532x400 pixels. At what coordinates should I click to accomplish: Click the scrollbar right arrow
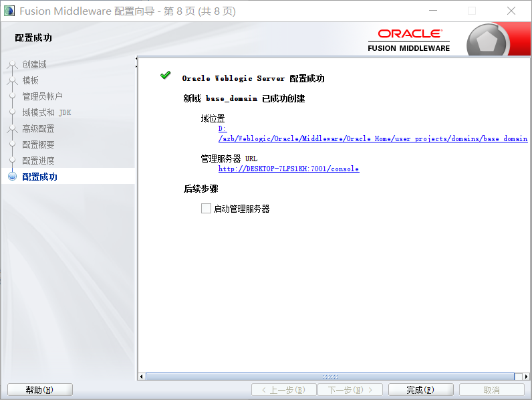pos(526,377)
